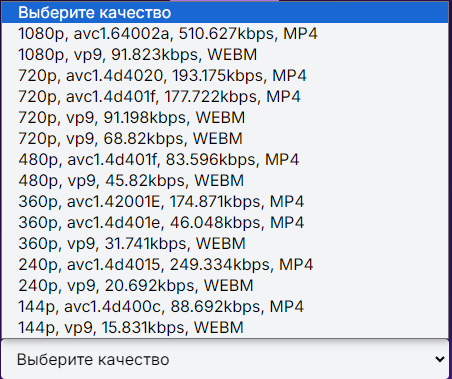Click highlighted 'Выберите качество' placeholder option

click(x=225, y=13)
